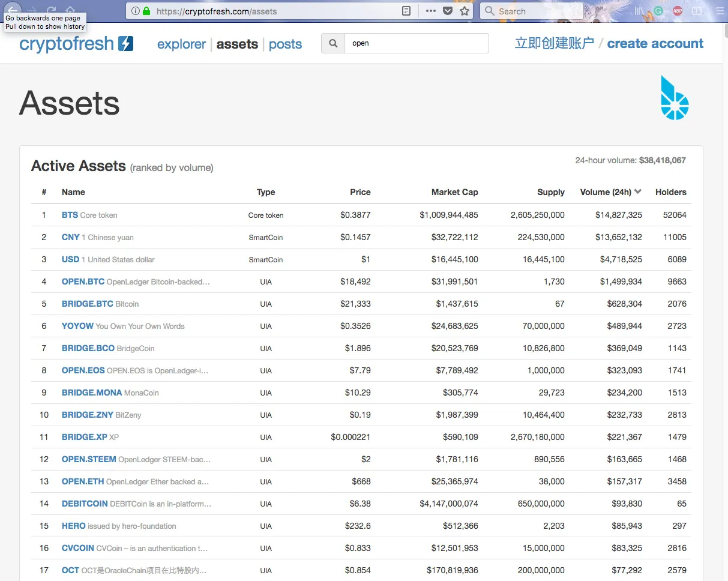This screenshot has height=581, width=728.
Task: Toggle reader view icon in address bar
Action: (406, 11)
